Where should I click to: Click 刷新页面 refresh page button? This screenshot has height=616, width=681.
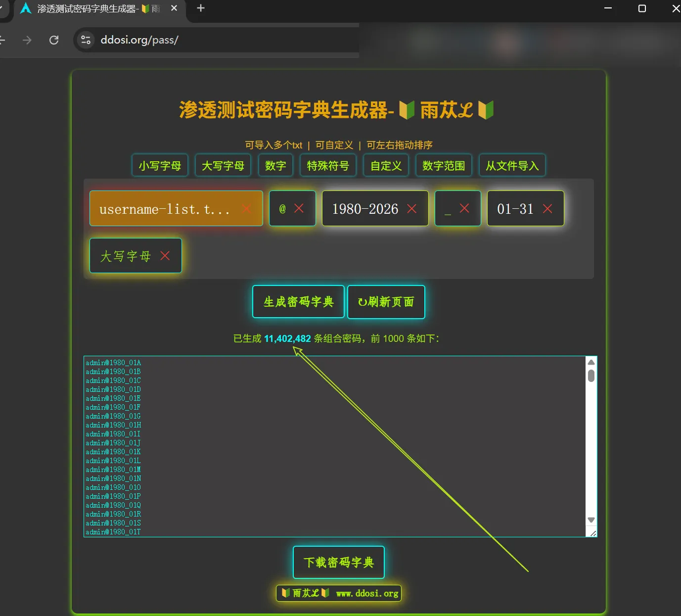coord(386,302)
